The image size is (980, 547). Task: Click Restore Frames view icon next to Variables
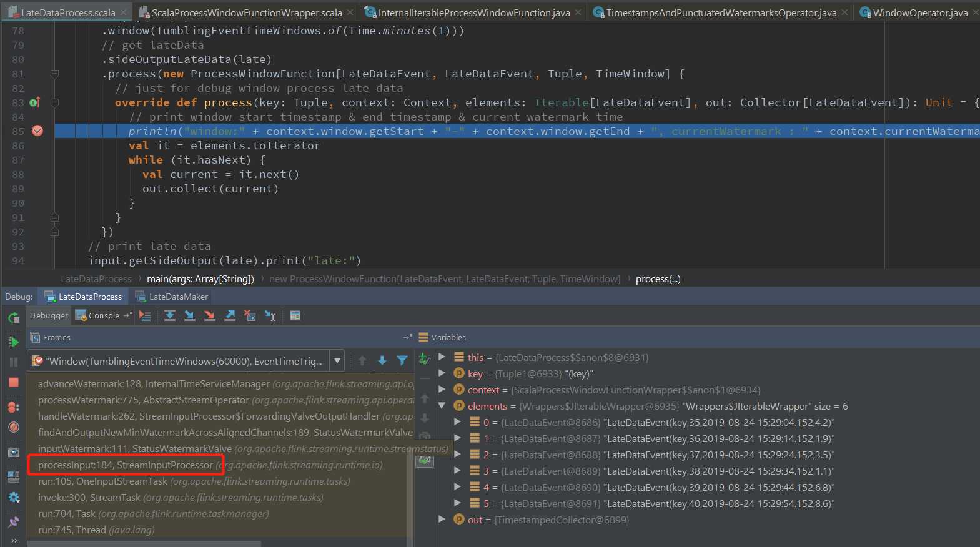tap(408, 337)
